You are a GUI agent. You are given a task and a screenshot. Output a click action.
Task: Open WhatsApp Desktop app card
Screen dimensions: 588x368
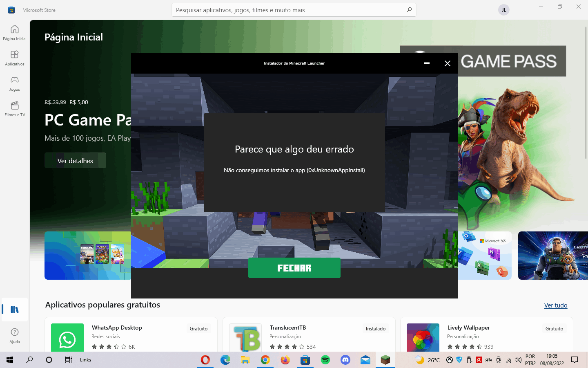point(131,334)
